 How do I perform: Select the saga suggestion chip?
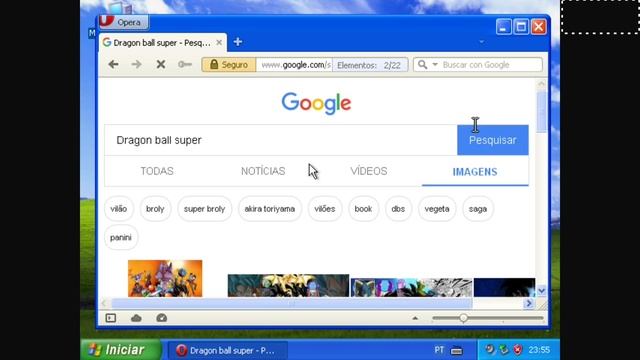[478, 209]
